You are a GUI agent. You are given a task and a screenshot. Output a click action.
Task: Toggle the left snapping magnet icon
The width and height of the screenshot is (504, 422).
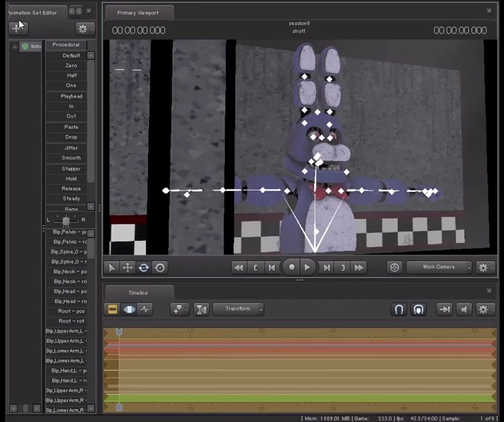pyautogui.click(x=399, y=309)
